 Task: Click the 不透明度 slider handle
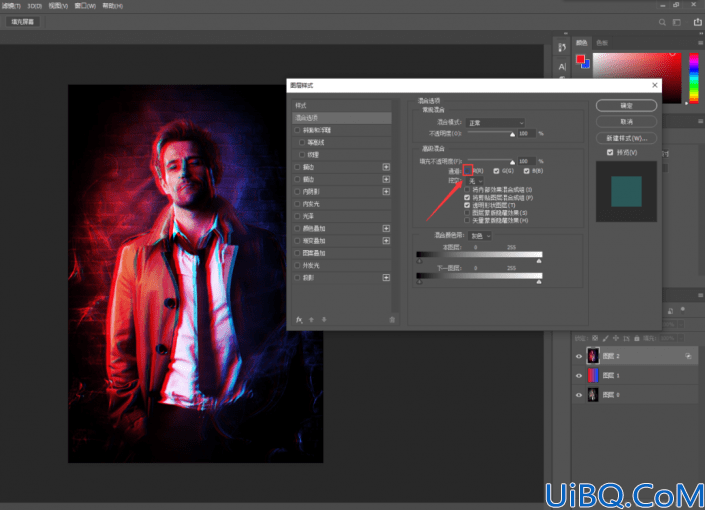click(x=512, y=134)
